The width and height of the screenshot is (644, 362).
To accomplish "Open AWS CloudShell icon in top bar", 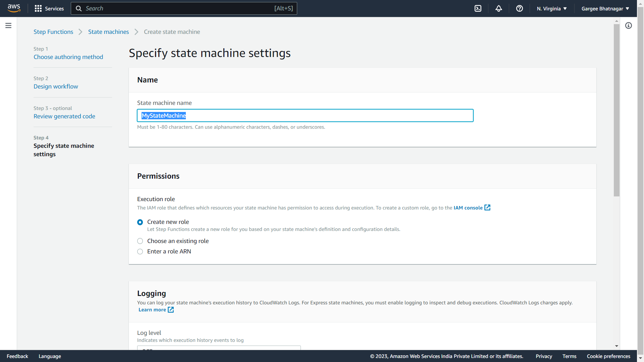I will tap(478, 8).
